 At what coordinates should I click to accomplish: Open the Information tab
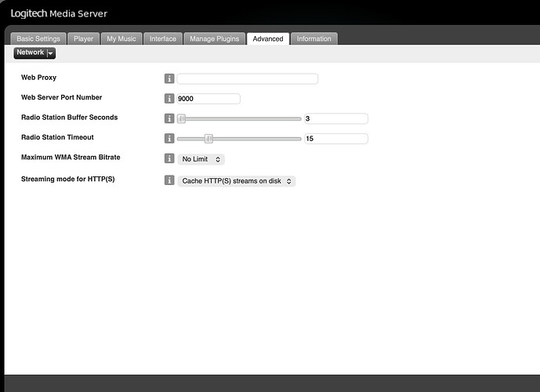point(313,38)
